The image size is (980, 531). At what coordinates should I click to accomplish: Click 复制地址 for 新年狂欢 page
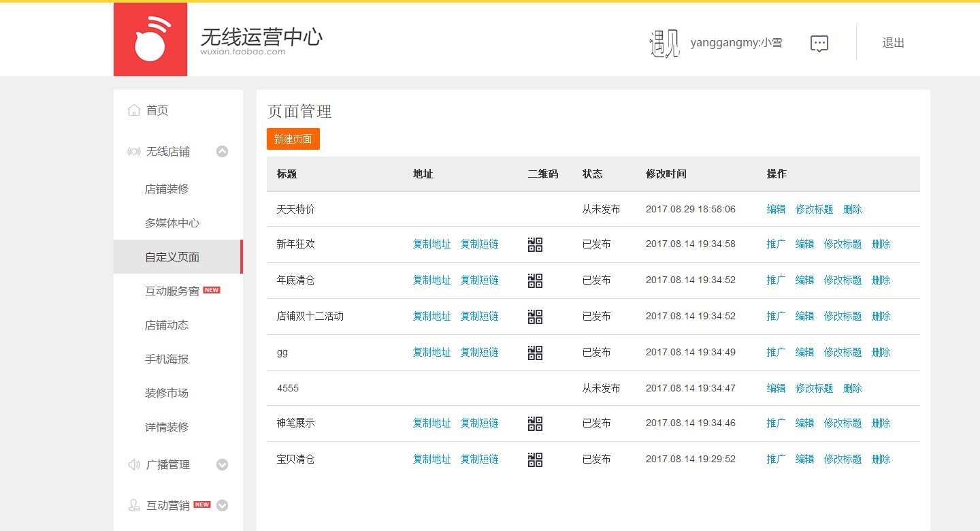(x=431, y=244)
